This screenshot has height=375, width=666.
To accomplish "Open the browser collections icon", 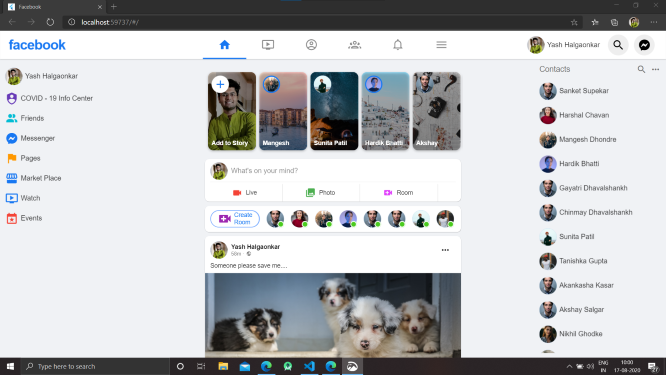I will pyautogui.click(x=614, y=22).
